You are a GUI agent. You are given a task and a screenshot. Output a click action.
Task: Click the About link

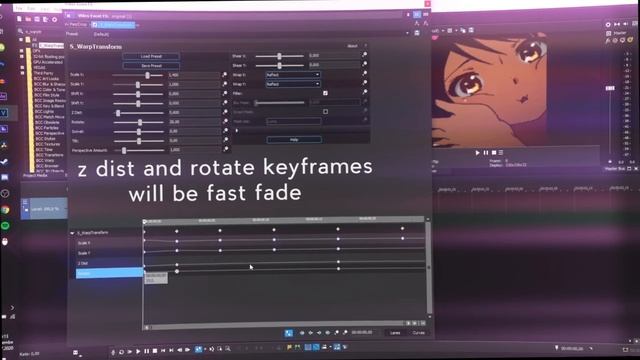pos(352,46)
